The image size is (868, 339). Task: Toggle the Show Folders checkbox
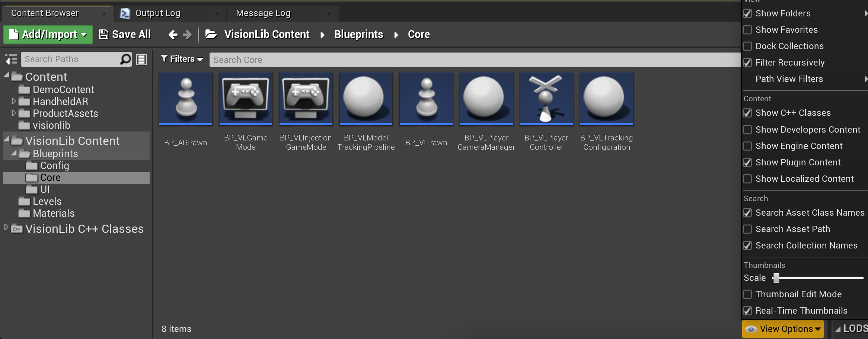pos(747,13)
